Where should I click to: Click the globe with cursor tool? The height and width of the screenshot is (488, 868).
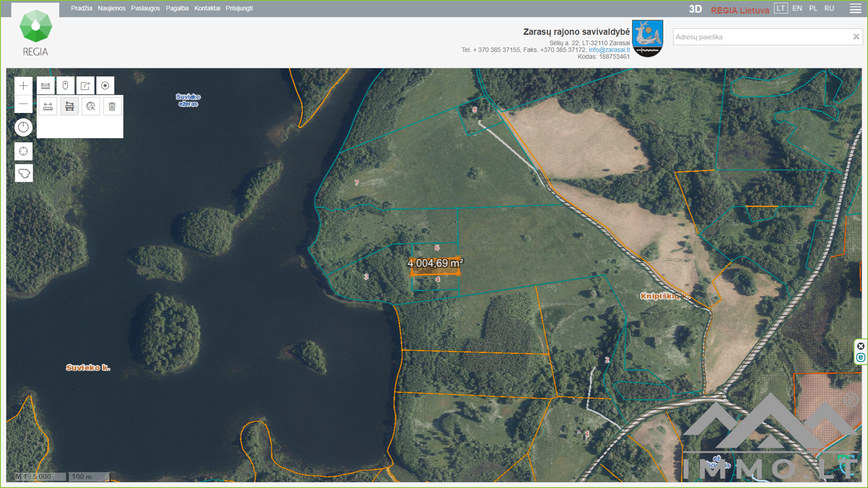91,107
